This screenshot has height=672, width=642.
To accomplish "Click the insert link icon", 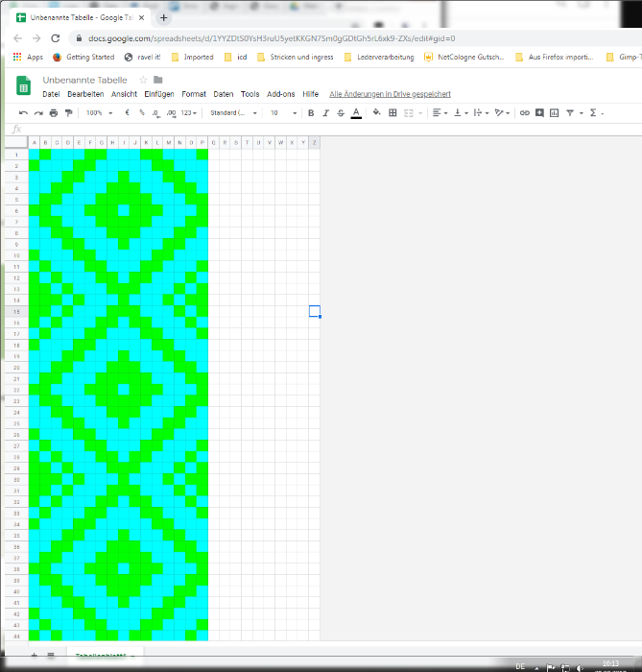I will [x=524, y=113].
